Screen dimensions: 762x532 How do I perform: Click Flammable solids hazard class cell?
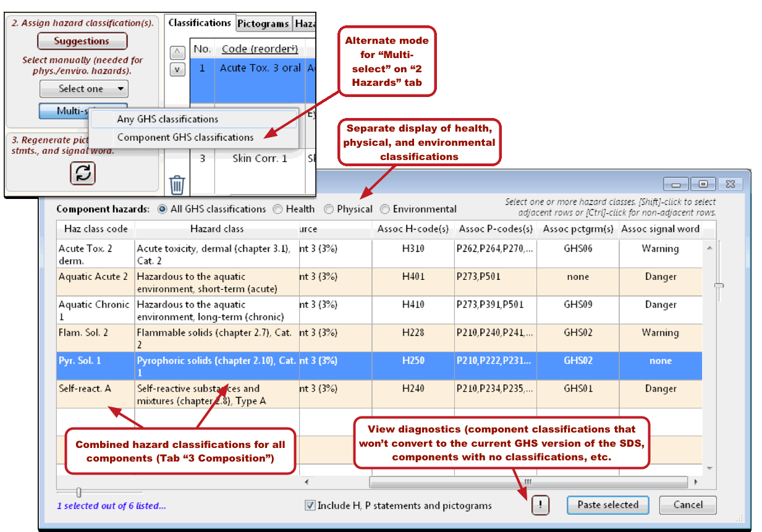click(x=217, y=338)
